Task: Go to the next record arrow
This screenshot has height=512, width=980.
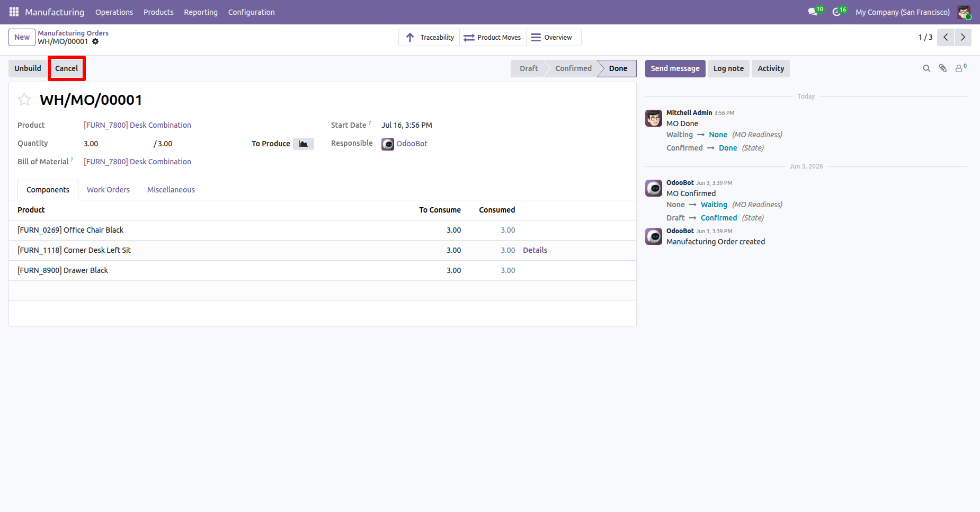Action: coord(963,37)
